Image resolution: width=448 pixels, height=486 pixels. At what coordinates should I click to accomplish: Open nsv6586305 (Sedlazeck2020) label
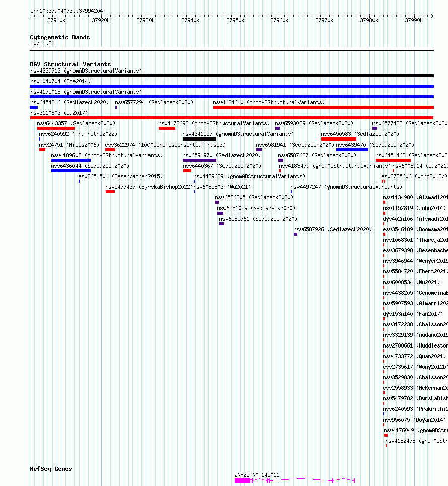pos(254,197)
